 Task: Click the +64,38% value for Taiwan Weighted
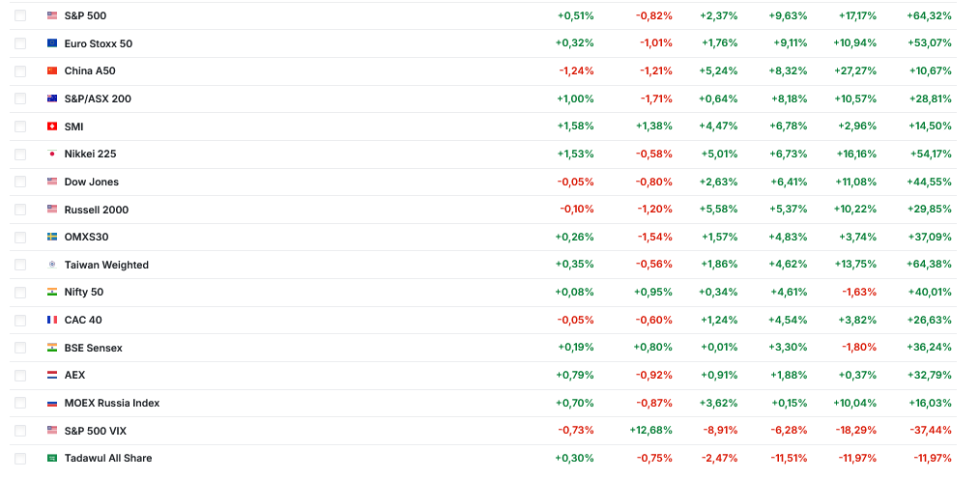pos(931,265)
